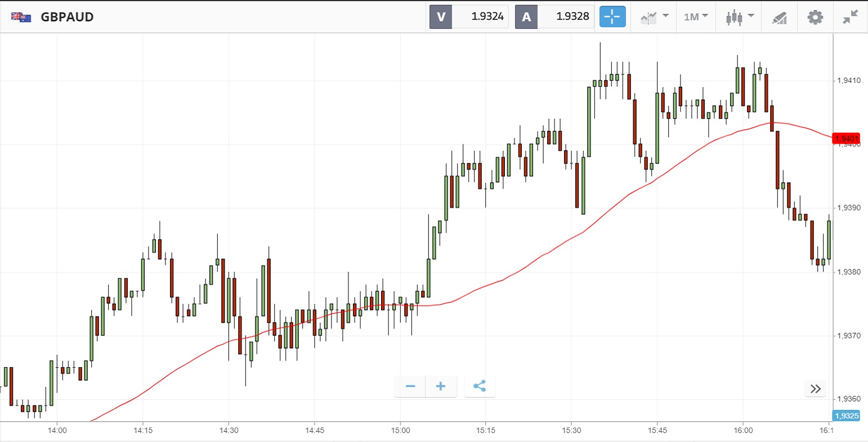Expand the 1M timeframe dropdown
868x442 pixels.
(x=696, y=17)
